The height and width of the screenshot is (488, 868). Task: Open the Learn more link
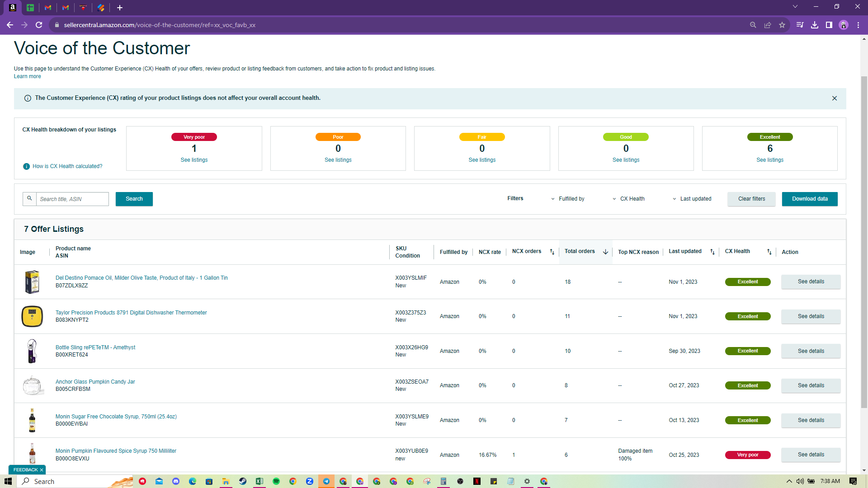(27, 76)
